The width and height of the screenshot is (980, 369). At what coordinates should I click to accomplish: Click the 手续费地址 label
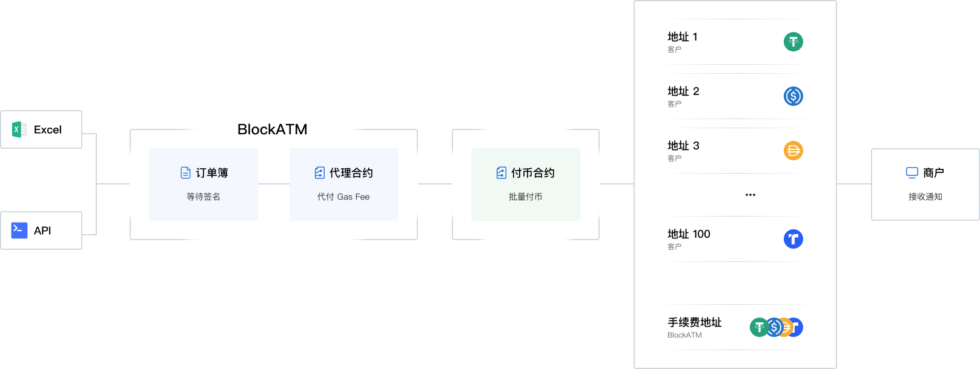(695, 322)
